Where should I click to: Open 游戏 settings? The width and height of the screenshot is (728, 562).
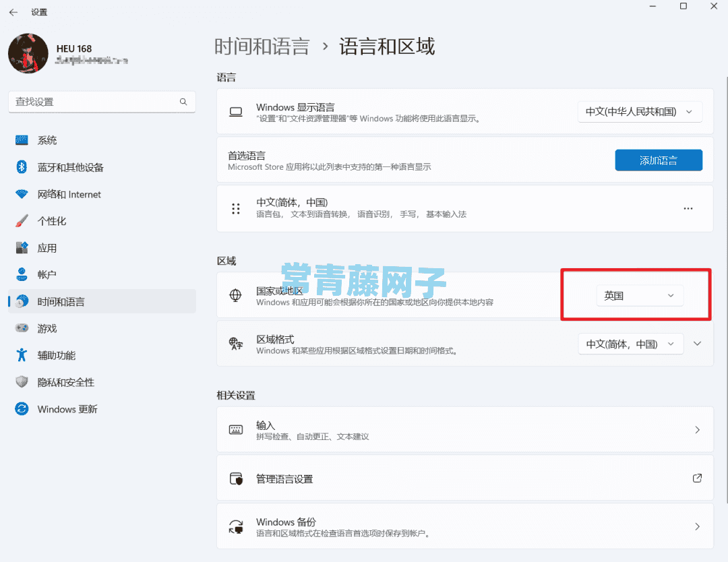point(102,329)
